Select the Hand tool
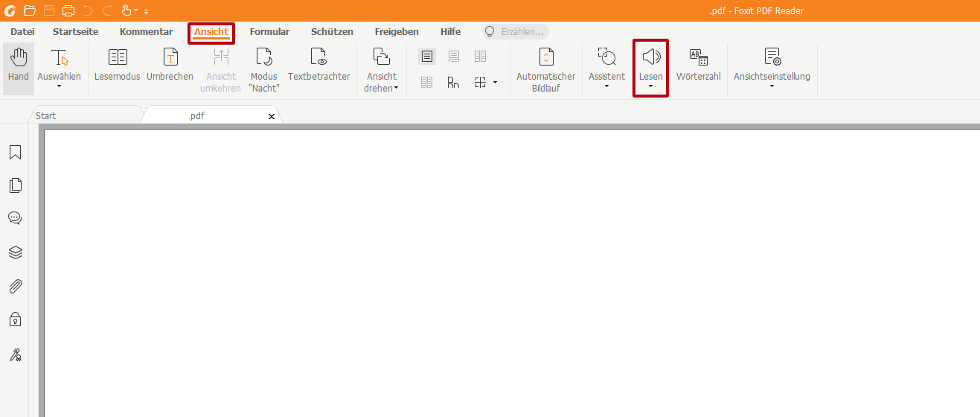 click(19, 68)
